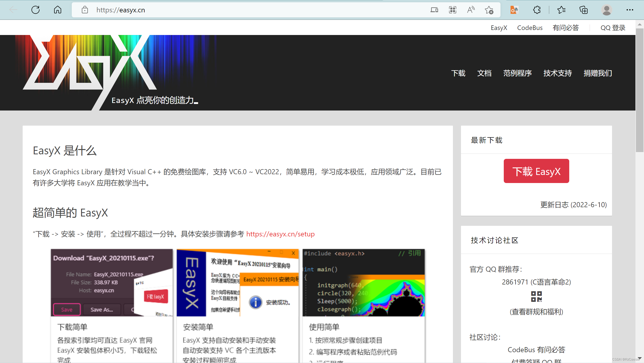
Task: Open the 下载 navigation menu item
Action: pos(458,73)
